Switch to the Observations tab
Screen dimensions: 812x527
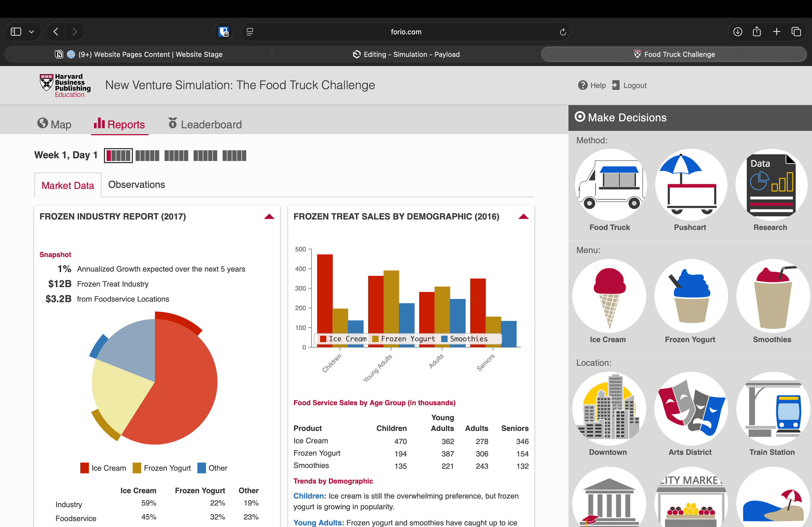pyautogui.click(x=136, y=184)
